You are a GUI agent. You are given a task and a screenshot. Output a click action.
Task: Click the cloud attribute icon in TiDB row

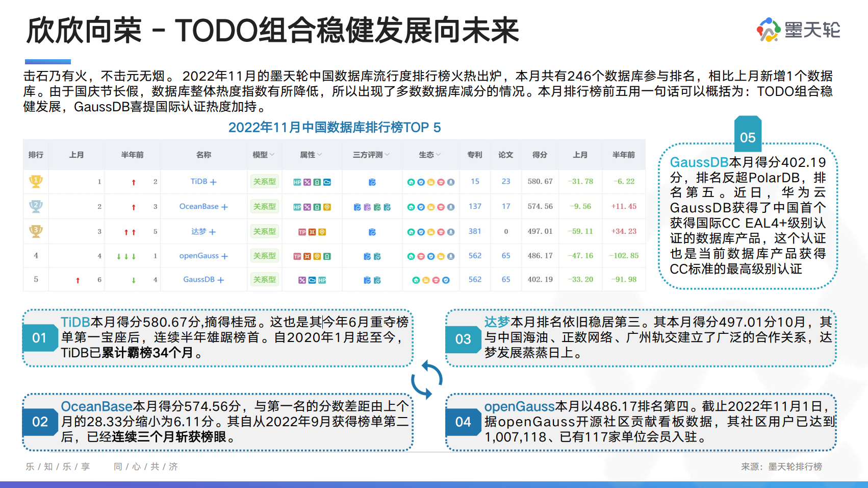[x=327, y=182]
